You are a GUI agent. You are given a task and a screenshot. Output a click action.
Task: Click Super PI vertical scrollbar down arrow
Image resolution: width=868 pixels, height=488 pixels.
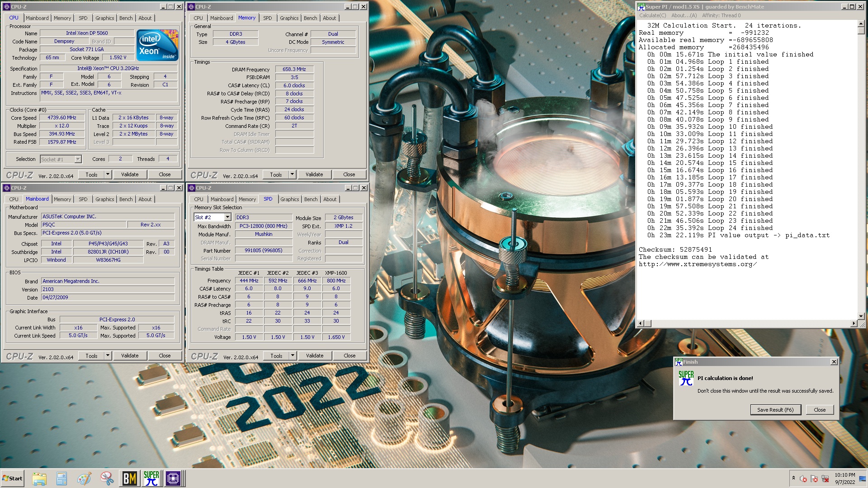coord(861,316)
